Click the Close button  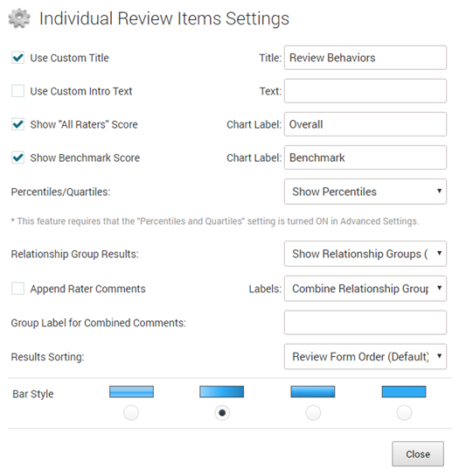[x=418, y=454]
